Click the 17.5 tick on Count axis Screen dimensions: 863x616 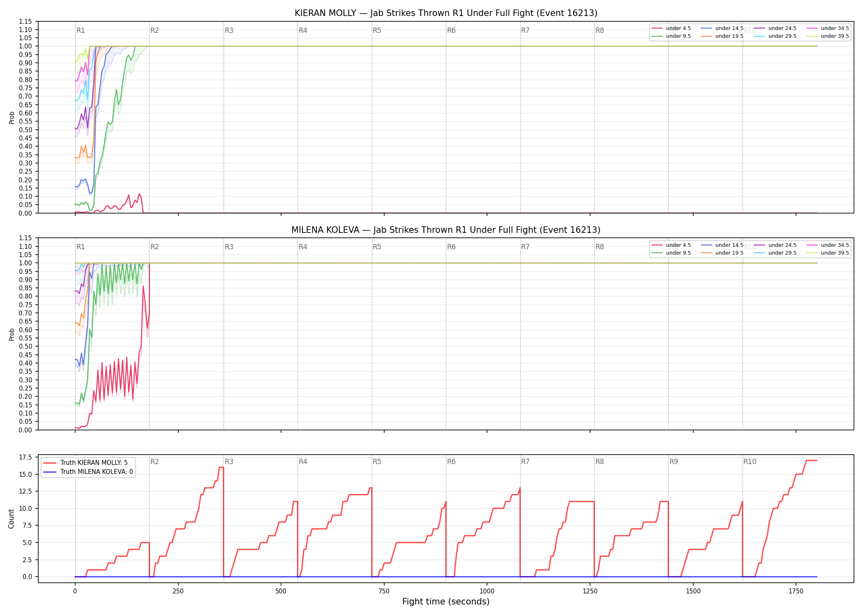[25, 457]
